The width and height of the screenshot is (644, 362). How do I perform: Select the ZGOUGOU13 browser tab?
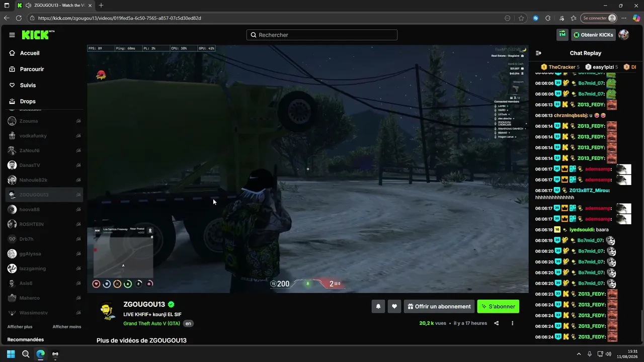54,6
